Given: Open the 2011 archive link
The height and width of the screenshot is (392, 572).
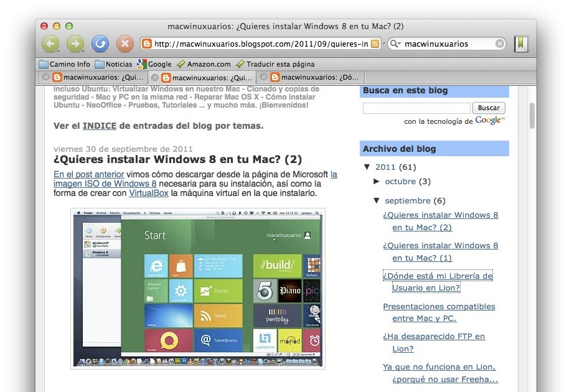Looking at the screenshot, I should (x=385, y=167).
